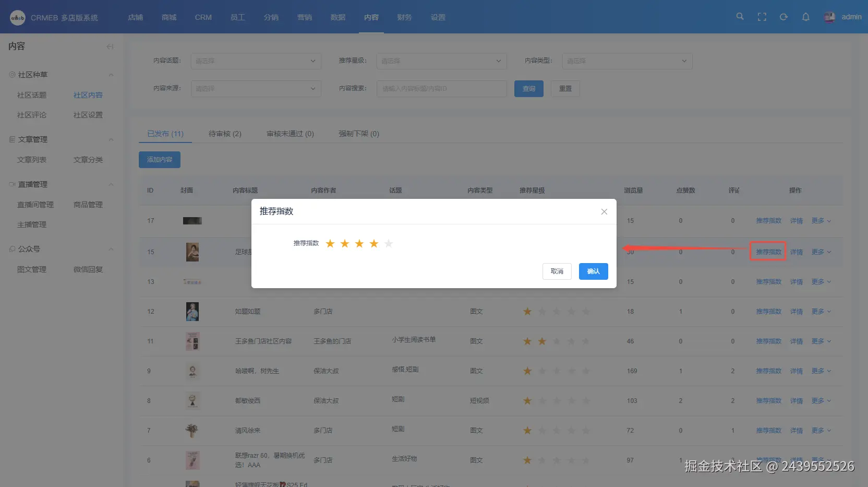The height and width of the screenshot is (487, 868).
Task: Collapse the 公众号 sidebar group
Action: pyautogui.click(x=111, y=249)
